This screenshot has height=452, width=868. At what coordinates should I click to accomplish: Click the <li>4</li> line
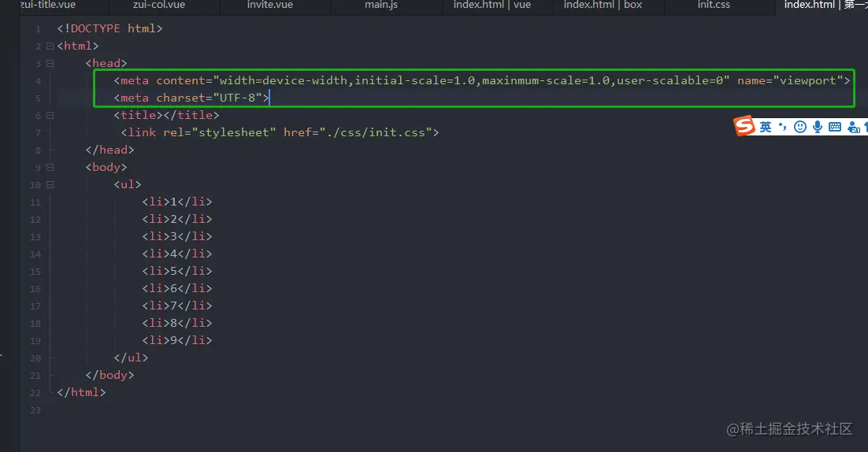pos(177,254)
